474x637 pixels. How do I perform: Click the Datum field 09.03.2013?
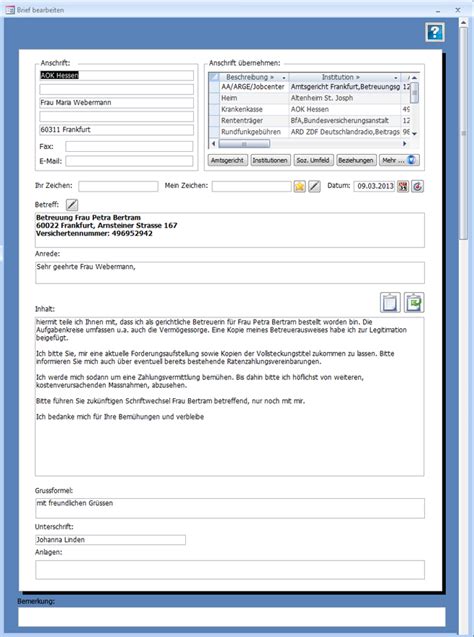tap(374, 186)
